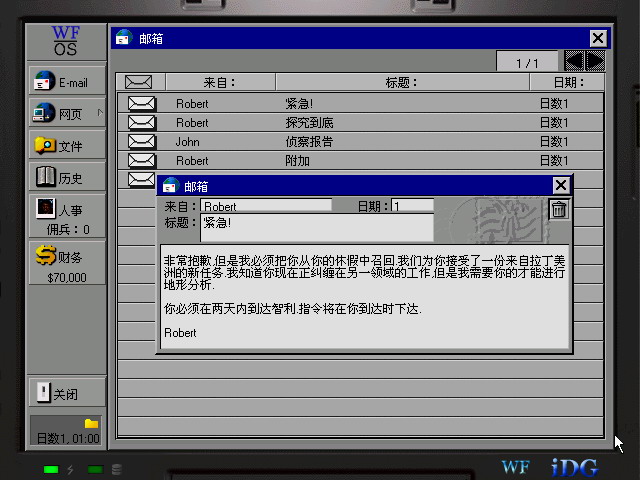640x480 pixels.
Task: Click the 日期 column header
Action: 571,82
